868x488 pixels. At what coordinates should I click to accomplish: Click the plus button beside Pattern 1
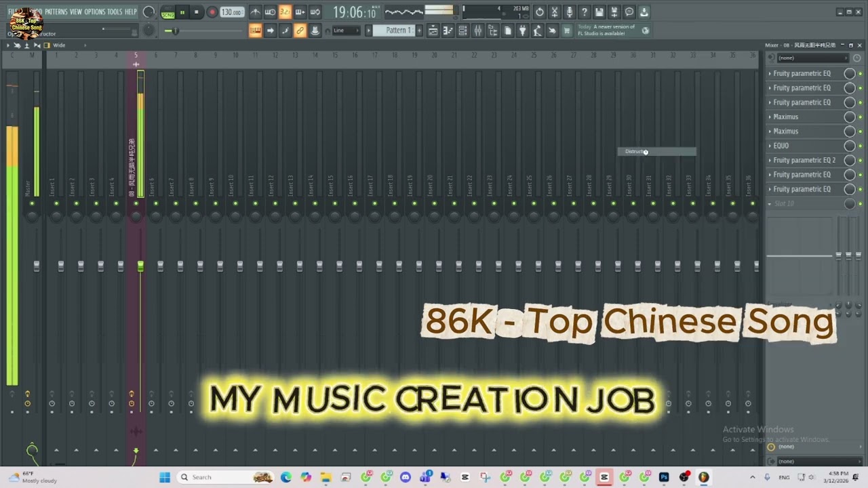click(419, 30)
